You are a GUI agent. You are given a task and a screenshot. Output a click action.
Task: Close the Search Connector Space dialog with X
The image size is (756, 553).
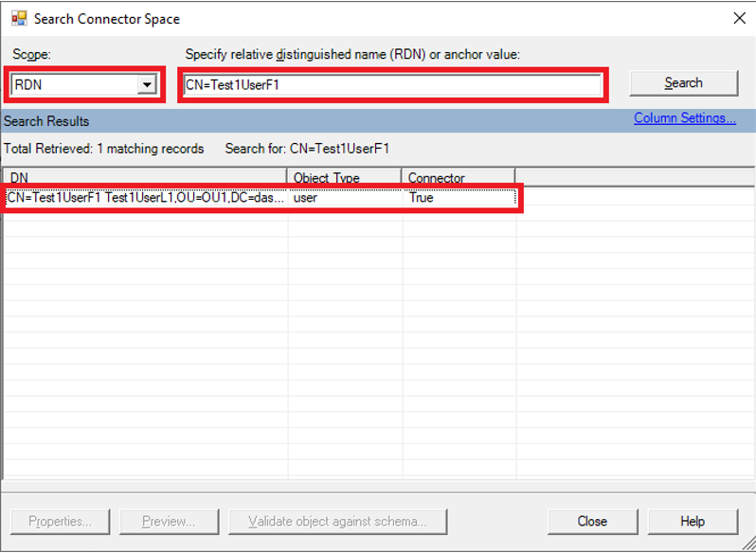click(739, 18)
